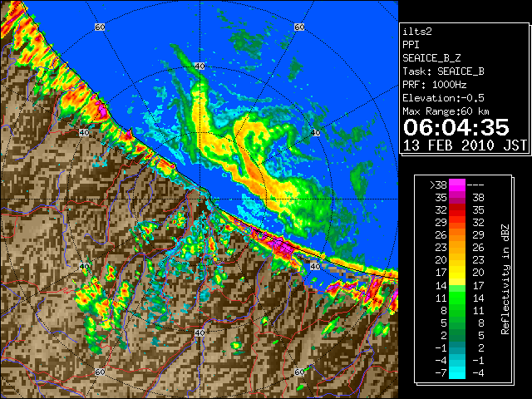The image size is (532, 399).
Task: Click the cyan -7 to -4 color band
Action: (457, 372)
